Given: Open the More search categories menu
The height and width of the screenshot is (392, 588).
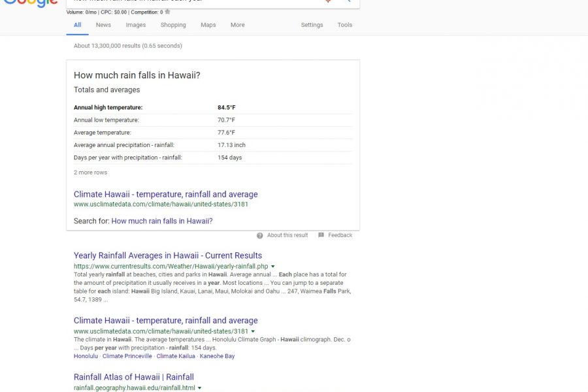Looking at the screenshot, I should [237, 25].
